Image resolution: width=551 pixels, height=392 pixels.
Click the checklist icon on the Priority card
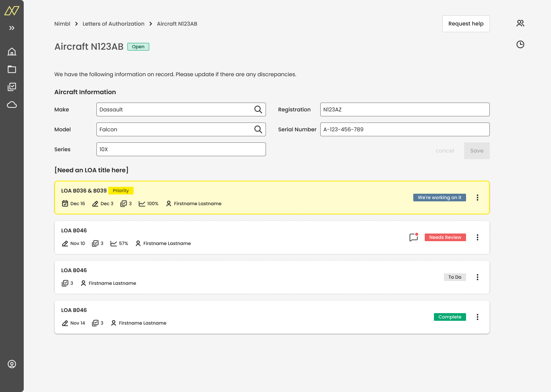(x=124, y=204)
